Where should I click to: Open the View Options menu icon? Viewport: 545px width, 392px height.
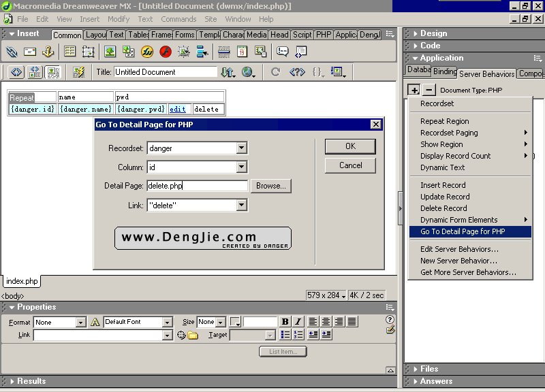click(x=338, y=72)
